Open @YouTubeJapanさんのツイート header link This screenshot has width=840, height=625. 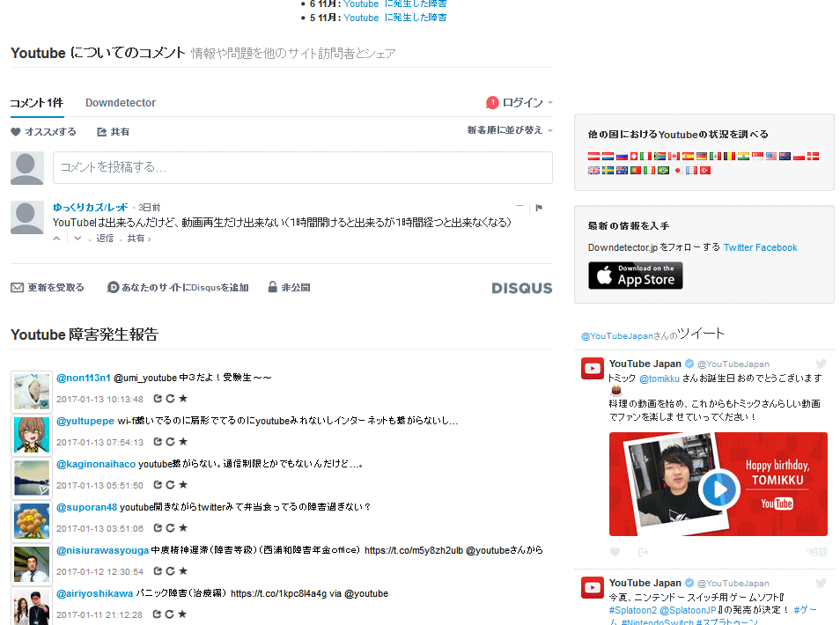(652, 335)
